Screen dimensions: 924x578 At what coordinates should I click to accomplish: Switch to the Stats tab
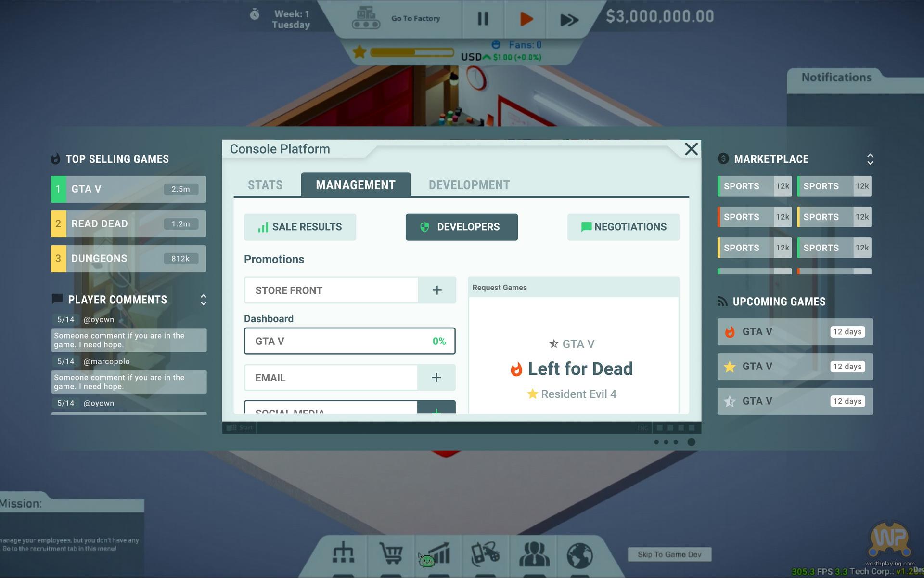pyautogui.click(x=265, y=185)
